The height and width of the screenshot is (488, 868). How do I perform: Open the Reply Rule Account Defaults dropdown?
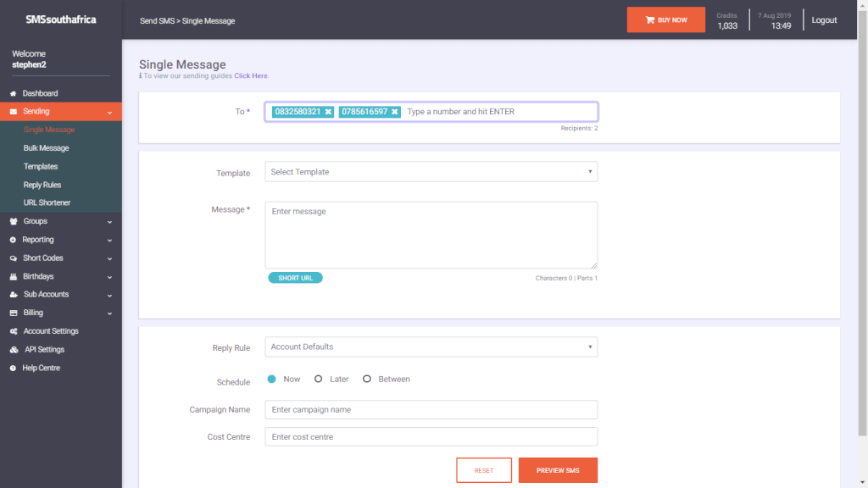pyautogui.click(x=431, y=347)
